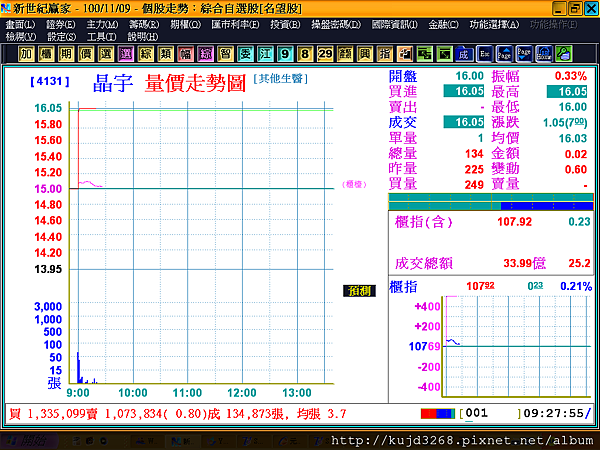Viewport: 600px width, 450px height.
Task: Click the yellow 8 toolbar icon
Action: pos(305,54)
